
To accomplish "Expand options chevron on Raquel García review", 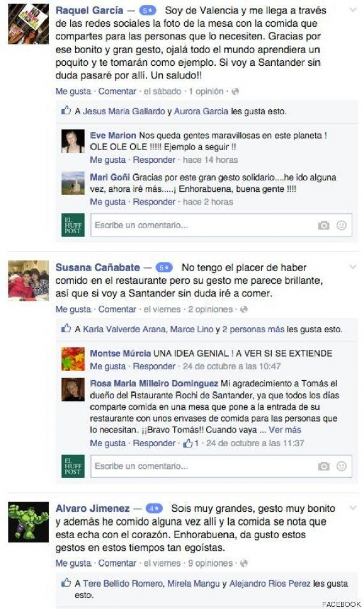I will click(353, 11).
